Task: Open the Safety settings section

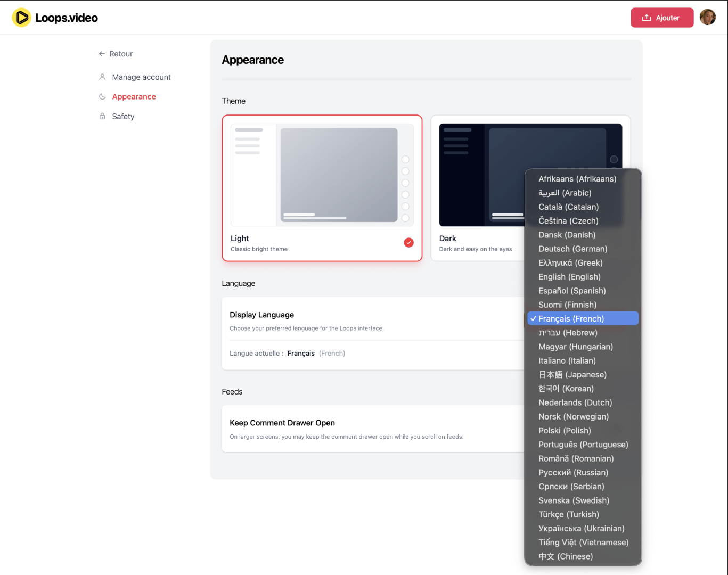Action: pyautogui.click(x=123, y=117)
